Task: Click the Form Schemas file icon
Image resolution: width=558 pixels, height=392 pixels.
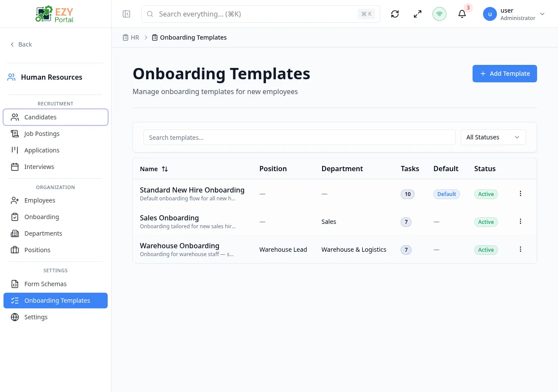Action: click(15, 284)
